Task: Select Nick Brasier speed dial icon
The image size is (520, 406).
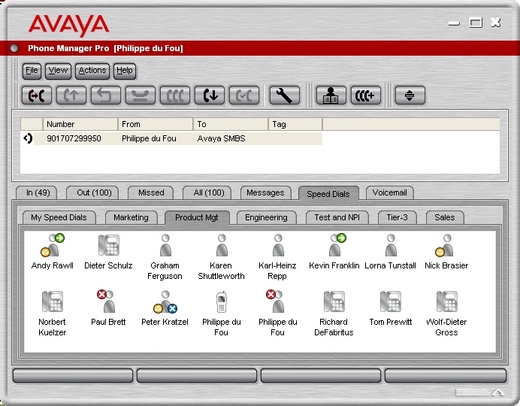Action: (x=444, y=245)
